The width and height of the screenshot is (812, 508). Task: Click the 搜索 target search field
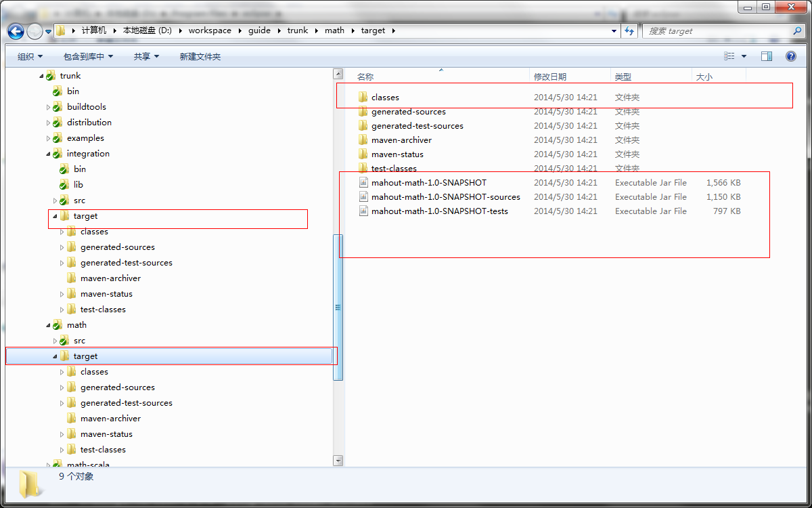(717, 31)
